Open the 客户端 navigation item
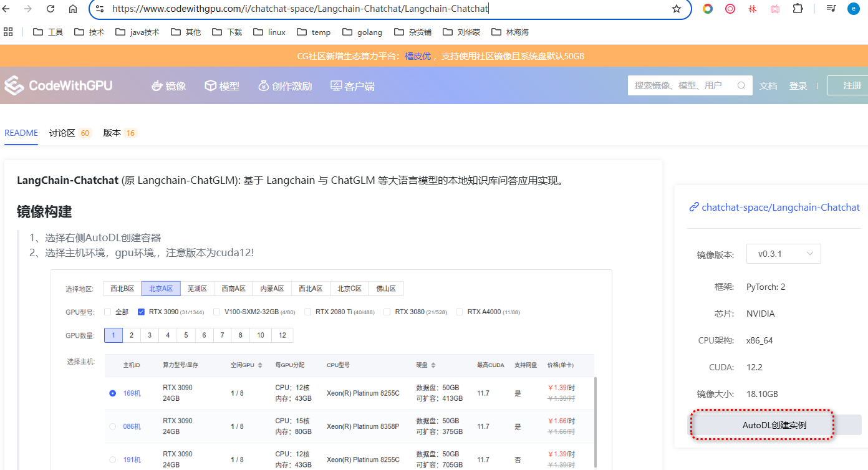 click(x=352, y=86)
